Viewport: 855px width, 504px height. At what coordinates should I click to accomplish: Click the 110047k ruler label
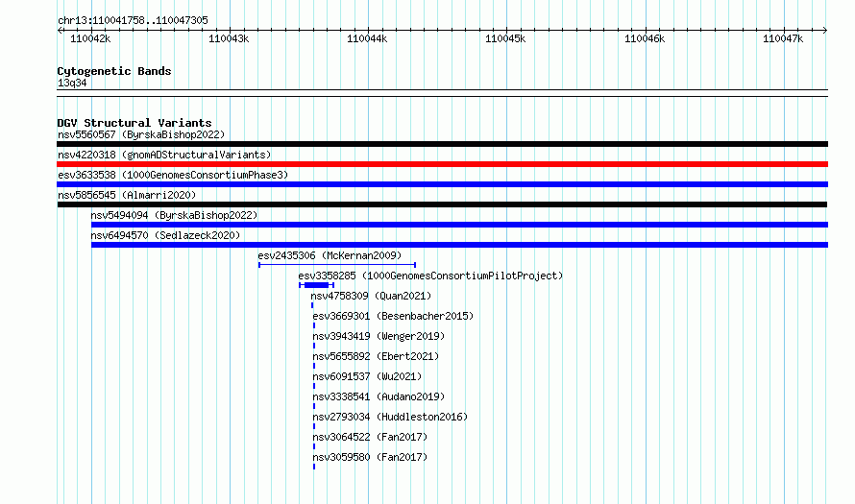[784, 38]
